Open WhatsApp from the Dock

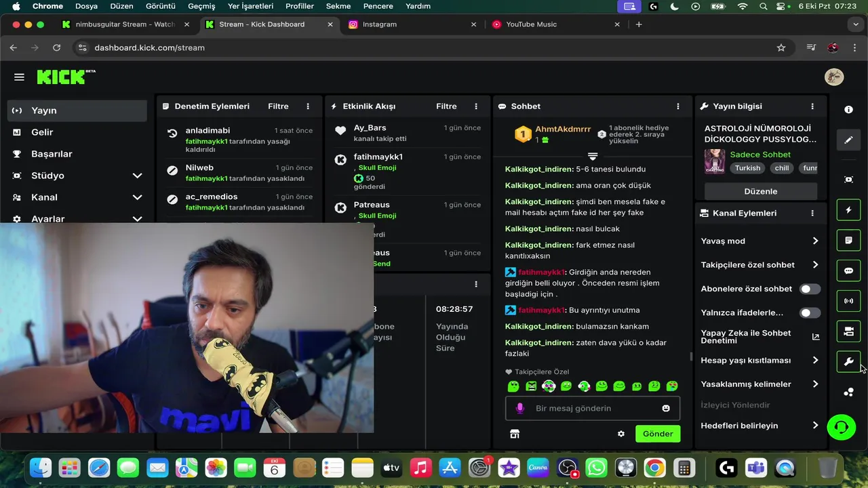click(x=596, y=468)
